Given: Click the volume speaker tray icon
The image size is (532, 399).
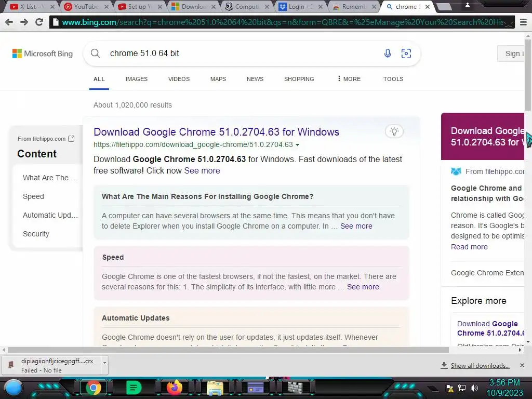Looking at the screenshot, I should point(474,388).
